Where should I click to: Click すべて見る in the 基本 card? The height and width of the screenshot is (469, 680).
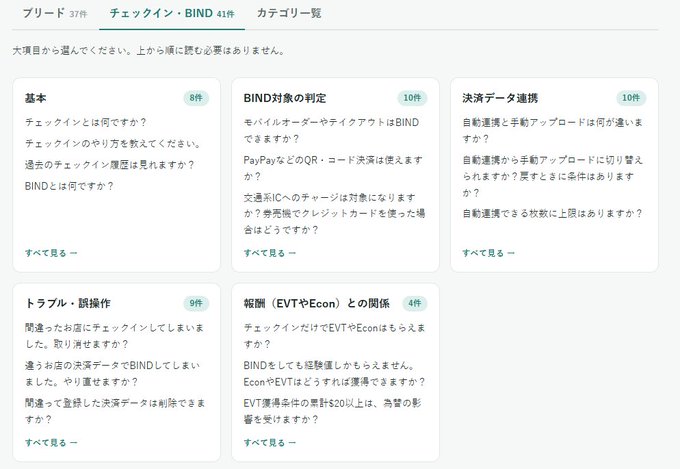51,253
